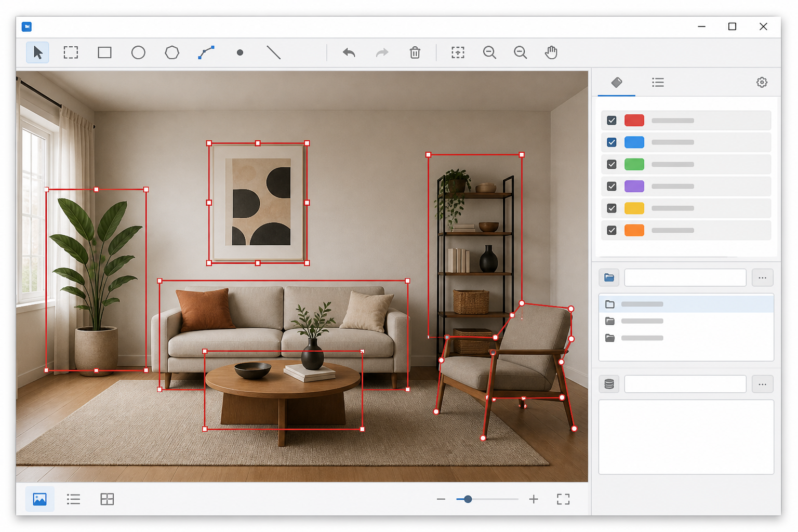Toggle the green label checkbox

(x=611, y=164)
